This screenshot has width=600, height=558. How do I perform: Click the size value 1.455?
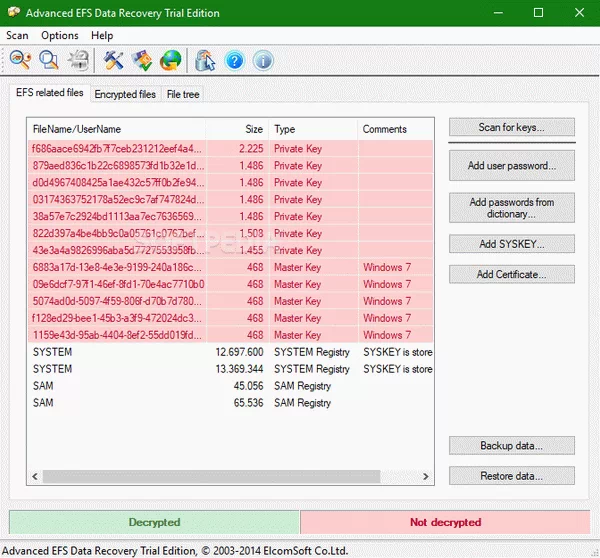(x=251, y=250)
